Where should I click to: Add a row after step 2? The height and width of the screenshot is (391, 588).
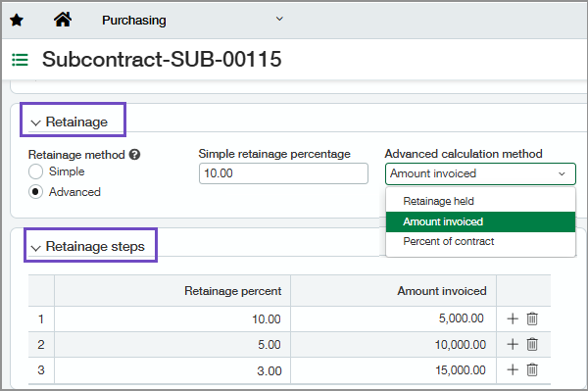tap(513, 344)
